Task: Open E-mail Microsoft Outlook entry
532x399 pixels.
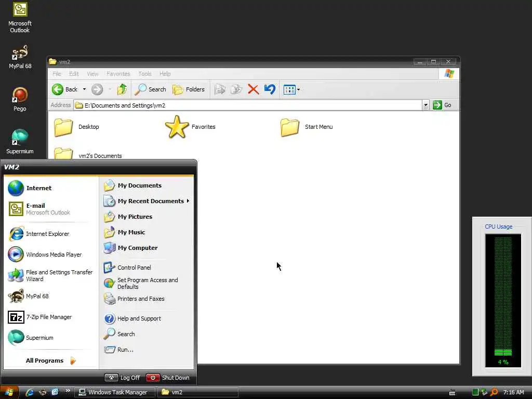Action: tap(50, 209)
